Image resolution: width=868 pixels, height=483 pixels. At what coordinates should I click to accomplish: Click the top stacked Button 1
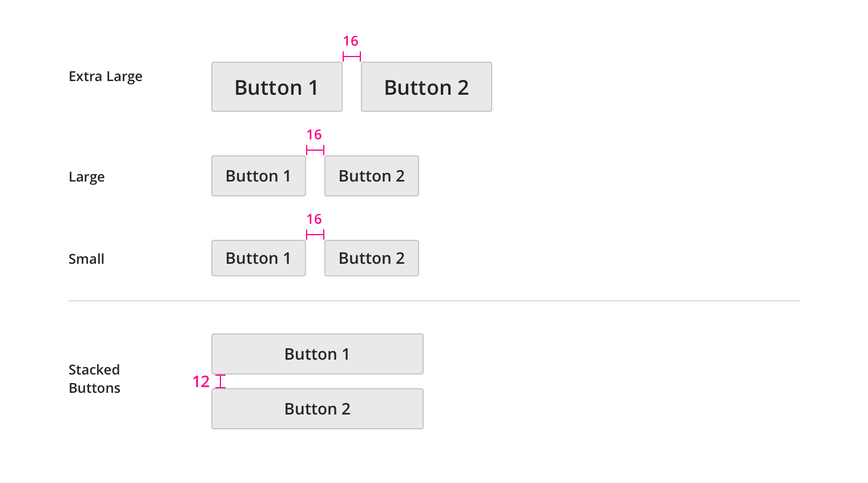(318, 354)
